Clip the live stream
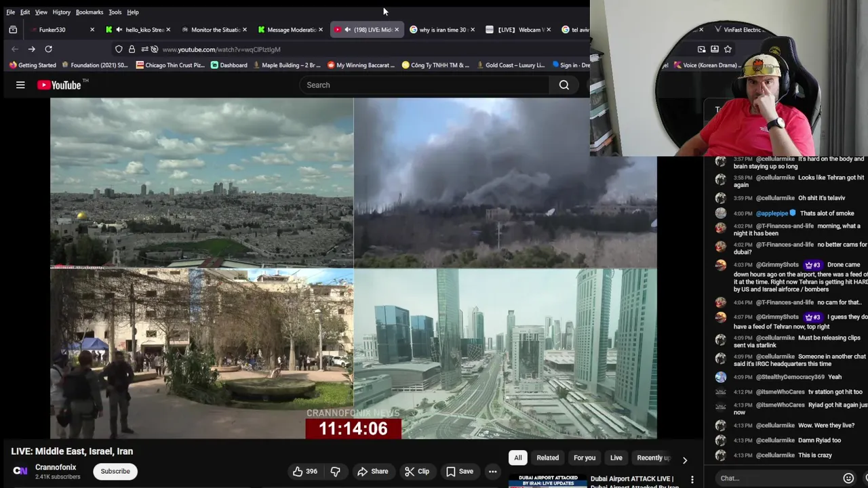Viewport: 868px width, 488px height. tap(417, 471)
